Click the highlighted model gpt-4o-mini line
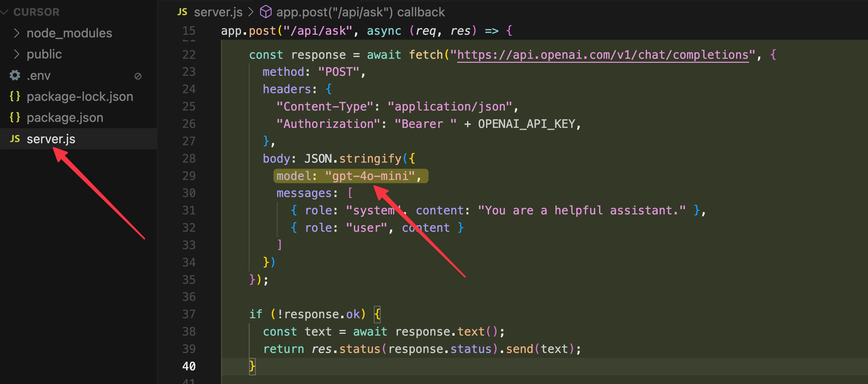Screen dimensions: 868x384 [x=351, y=176]
